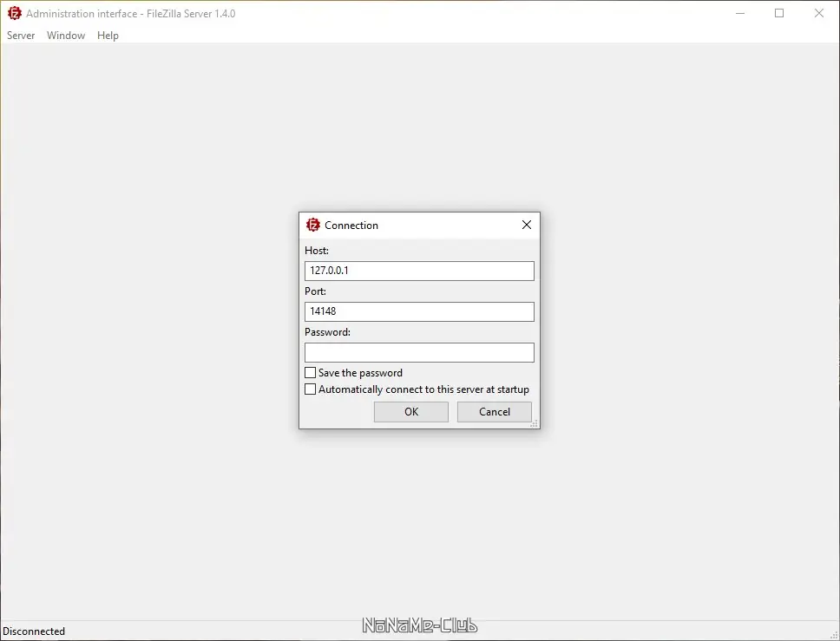The width and height of the screenshot is (840, 641).
Task: Click the Disconnected status bar text
Action: [34, 631]
